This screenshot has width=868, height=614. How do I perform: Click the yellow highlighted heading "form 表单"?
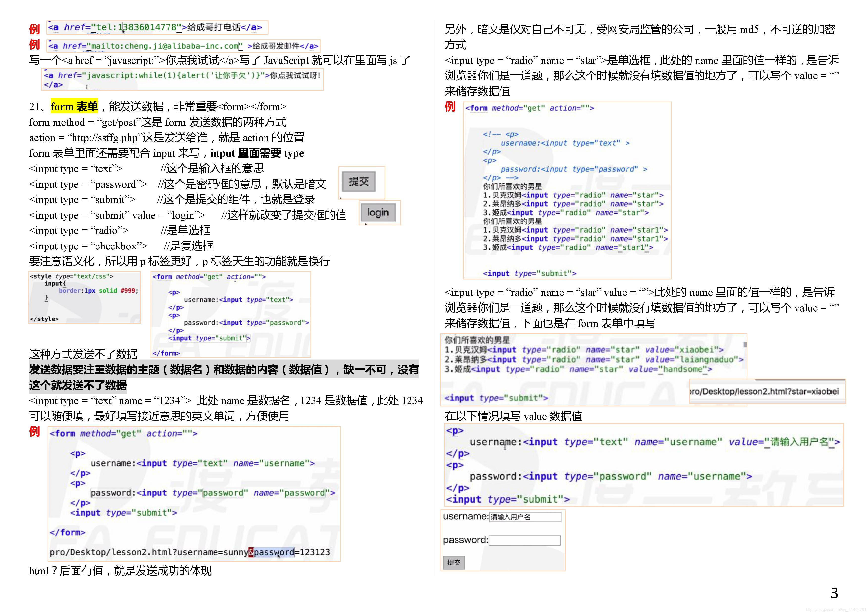(74, 107)
